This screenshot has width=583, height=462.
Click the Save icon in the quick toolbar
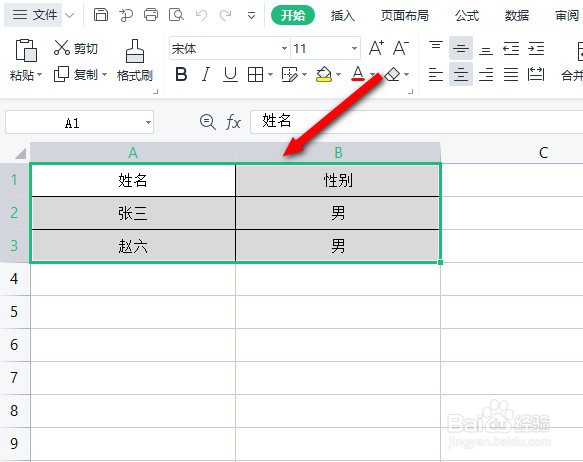tap(101, 15)
